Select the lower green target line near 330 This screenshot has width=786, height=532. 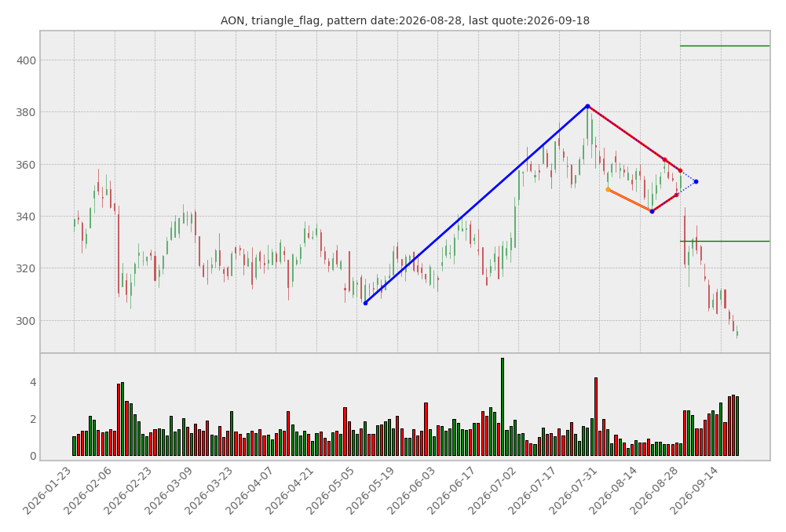725,242
